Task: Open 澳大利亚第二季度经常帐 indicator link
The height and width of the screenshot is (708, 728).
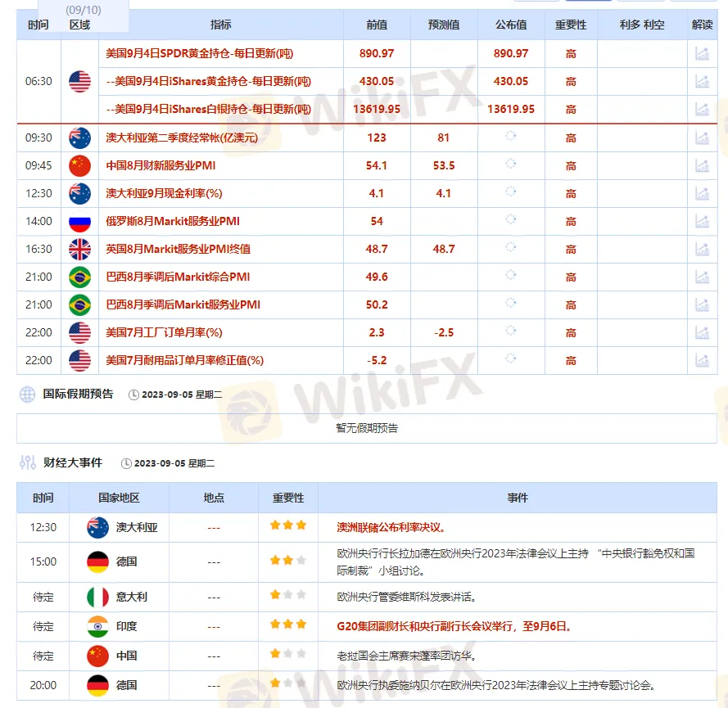Action: 182,138
